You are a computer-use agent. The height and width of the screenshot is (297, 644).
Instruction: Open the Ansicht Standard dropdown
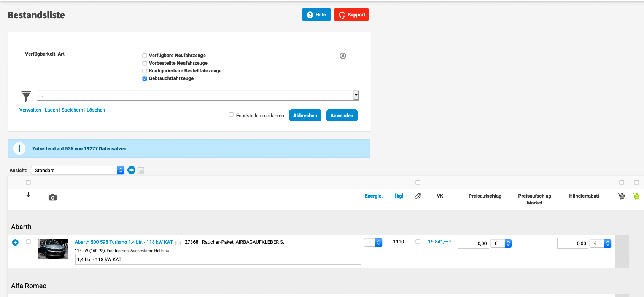[78, 170]
